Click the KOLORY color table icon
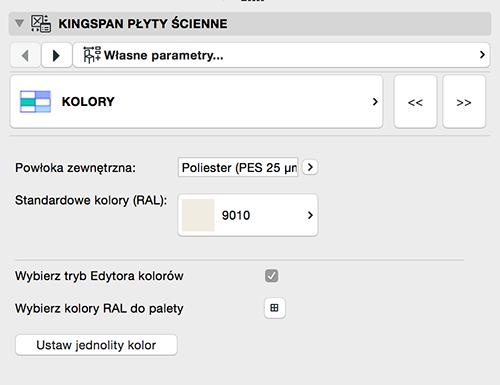 click(x=35, y=102)
